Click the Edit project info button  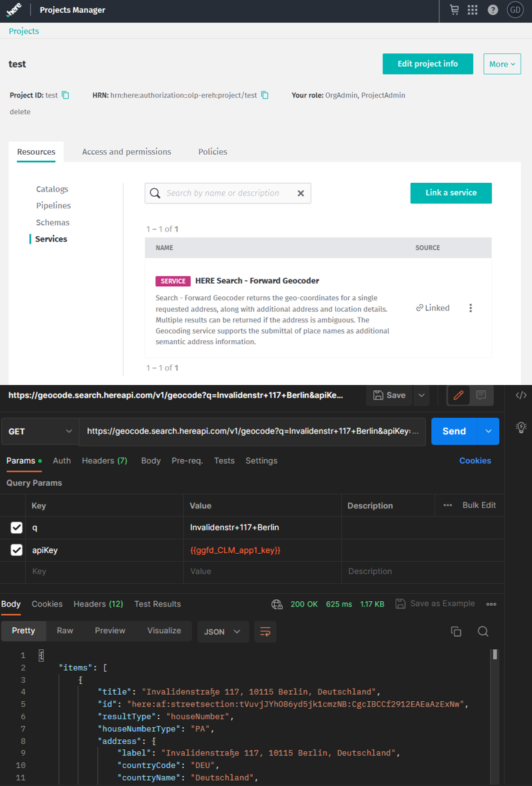coord(428,64)
